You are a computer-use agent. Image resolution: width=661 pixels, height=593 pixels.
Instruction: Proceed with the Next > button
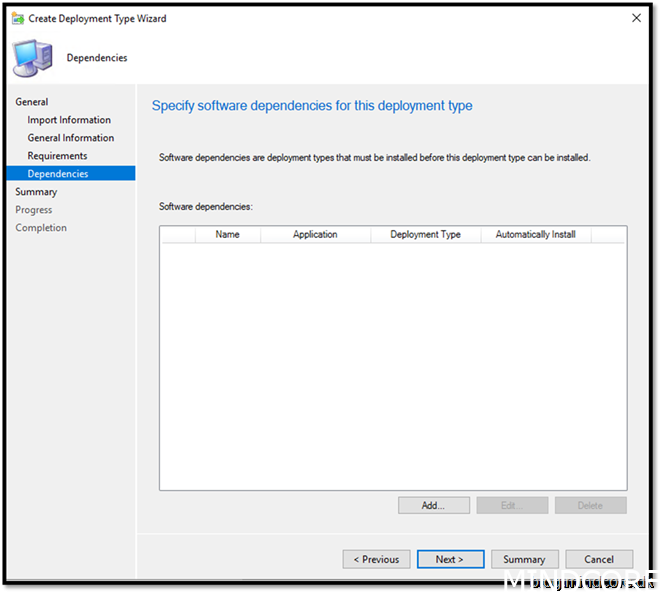click(450, 559)
